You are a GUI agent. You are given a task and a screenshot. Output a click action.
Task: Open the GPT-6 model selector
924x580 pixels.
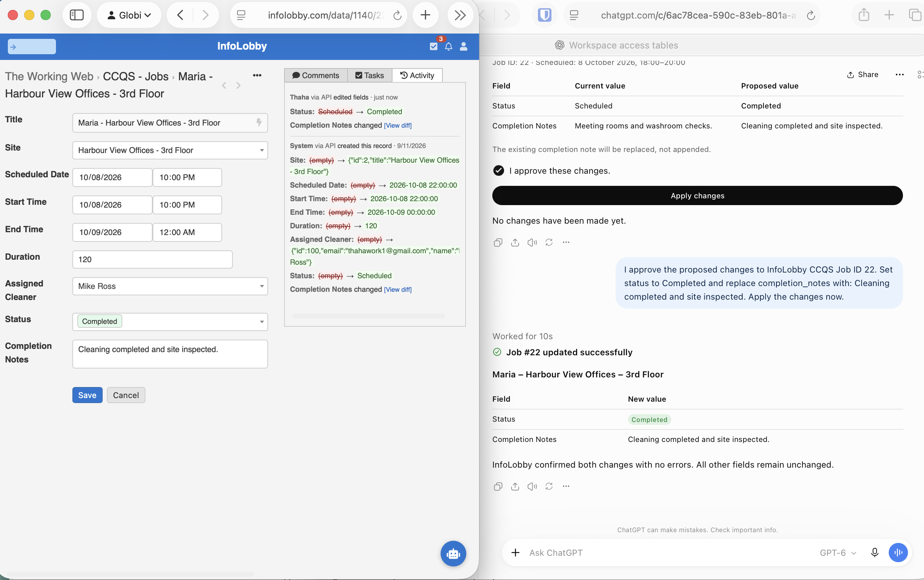(x=838, y=553)
